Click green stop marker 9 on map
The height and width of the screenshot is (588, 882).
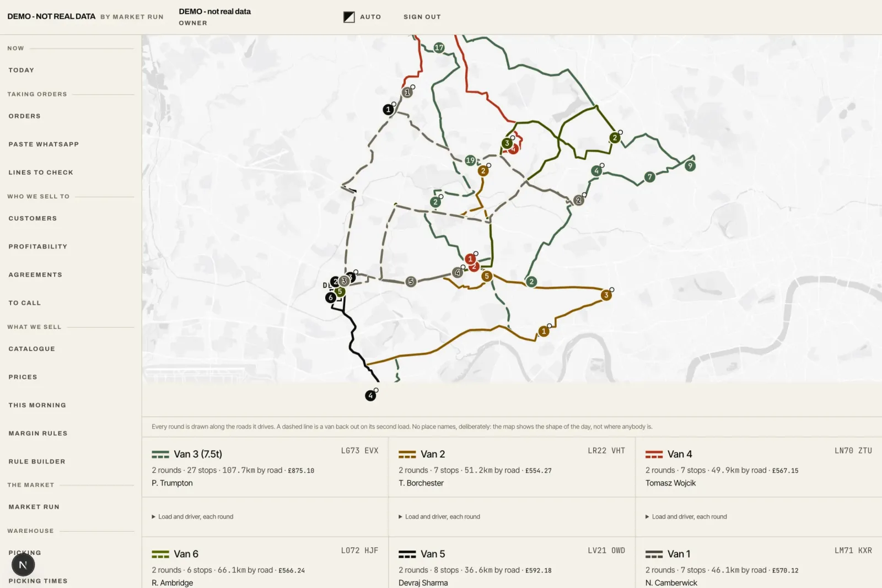click(690, 166)
